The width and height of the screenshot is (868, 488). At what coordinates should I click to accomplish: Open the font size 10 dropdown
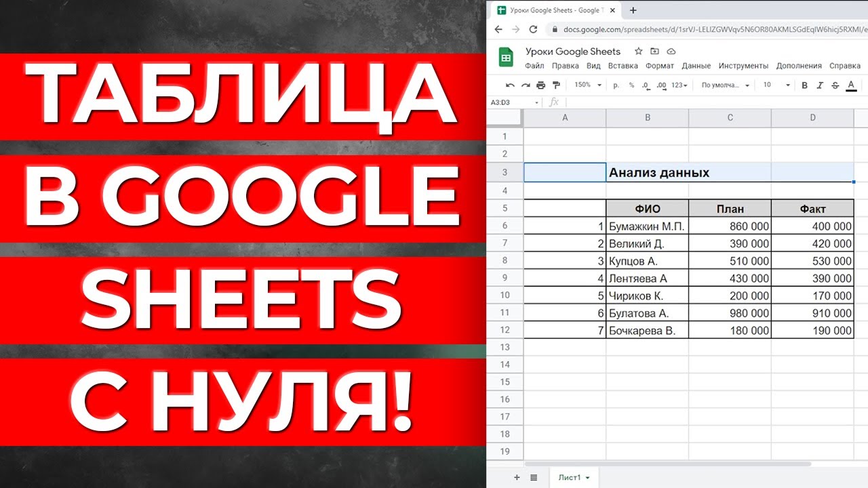click(x=776, y=85)
